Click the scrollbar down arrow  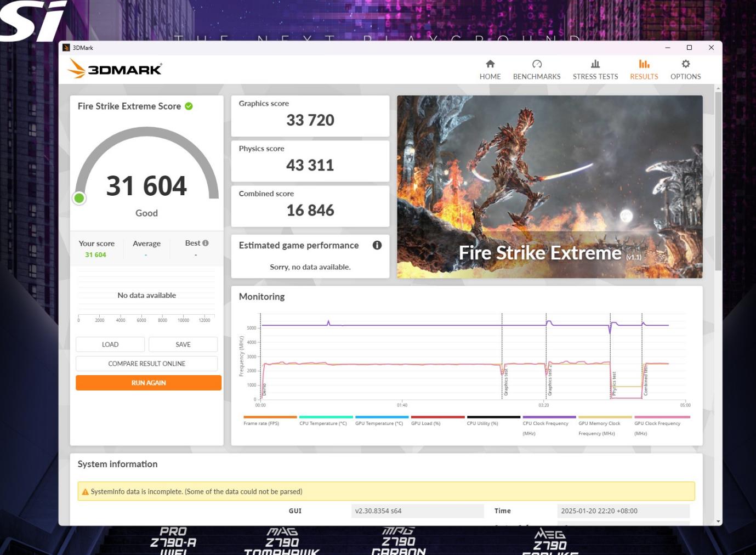point(718,521)
